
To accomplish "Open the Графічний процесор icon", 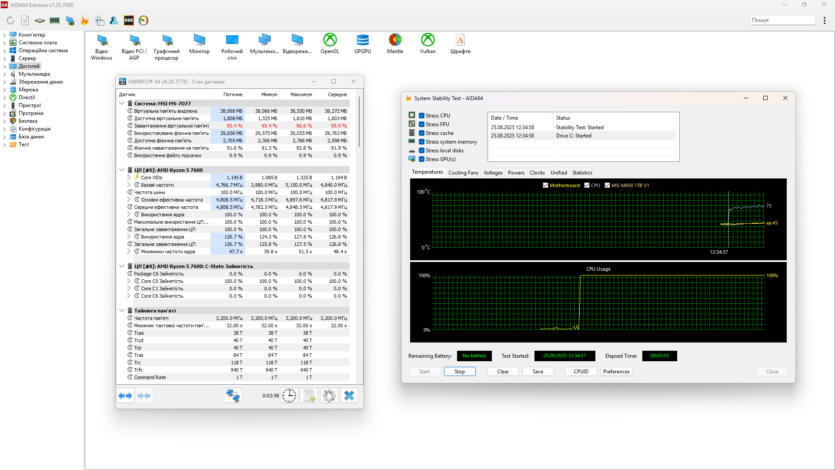I will click(167, 47).
